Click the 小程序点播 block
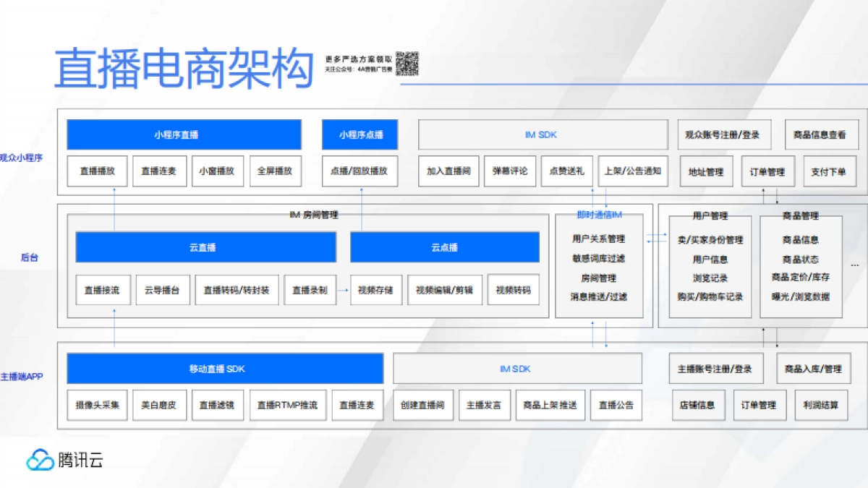The height and width of the screenshot is (488, 868). coord(359,134)
